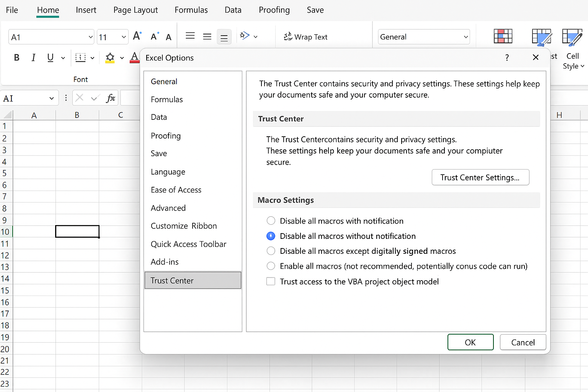Click the formula bar confirm checkmark
Viewport: 588px width, 392px height.
pyautogui.click(x=95, y=98)
